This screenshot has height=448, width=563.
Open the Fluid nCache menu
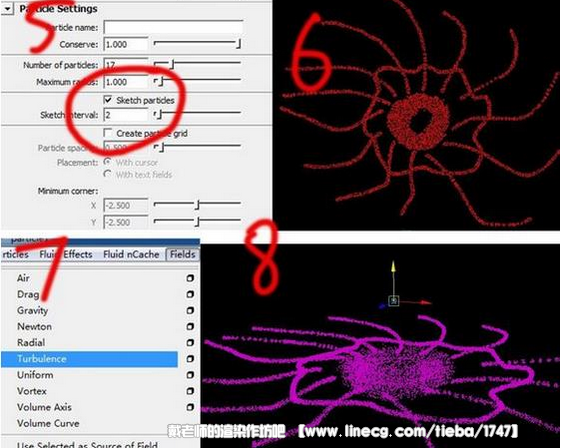point(131,255)
